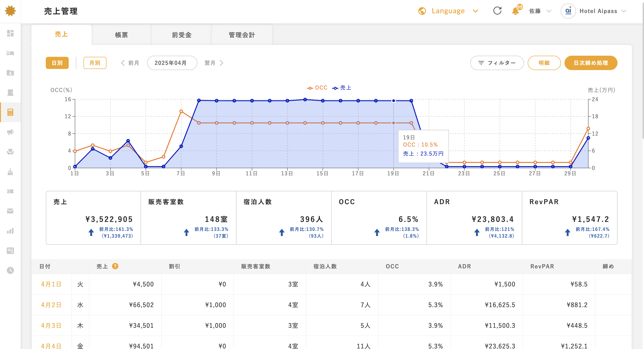Open the 2025年04月 month picker
The height and width of the screenshot is (349, 644).
coord(172,63)
